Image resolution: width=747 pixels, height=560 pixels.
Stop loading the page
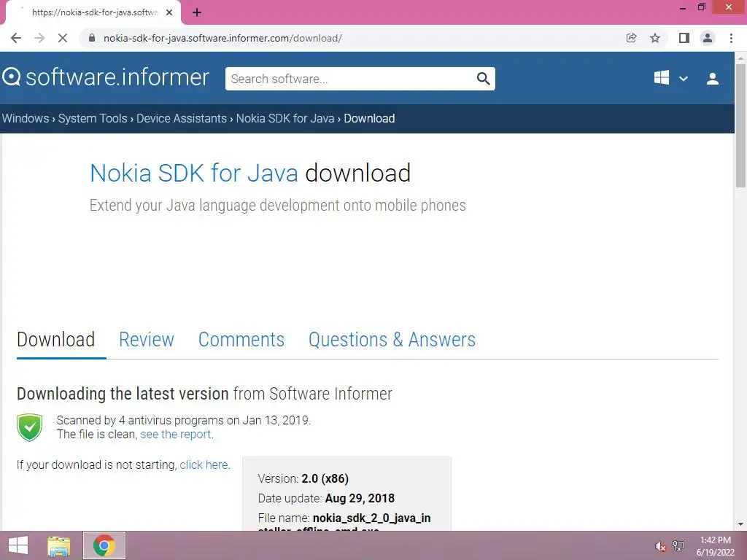point(63,38)
